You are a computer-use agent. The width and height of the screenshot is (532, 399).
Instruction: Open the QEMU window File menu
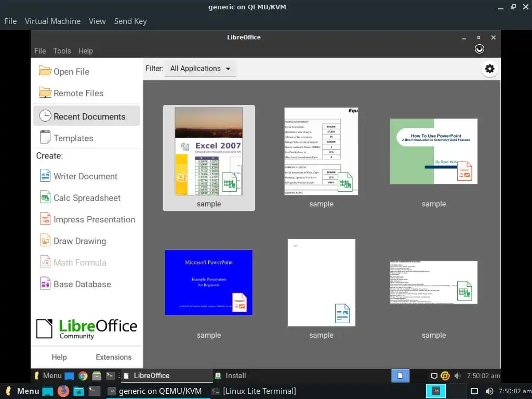click(x=10, y=21)
